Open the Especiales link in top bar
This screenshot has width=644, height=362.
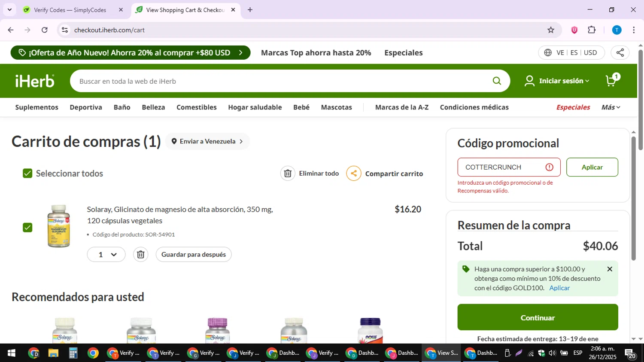(404, 52)
